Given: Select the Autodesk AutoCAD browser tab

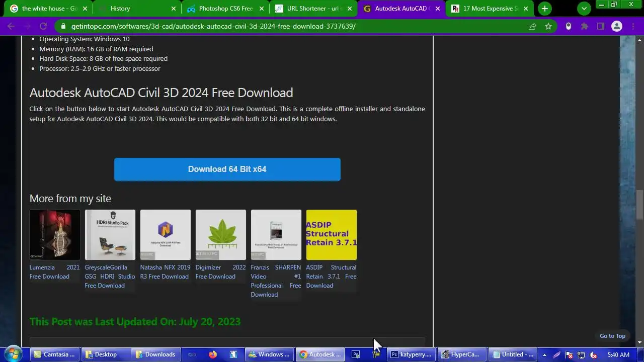Looking at the screenshot, I should click(x=402, y=9).
